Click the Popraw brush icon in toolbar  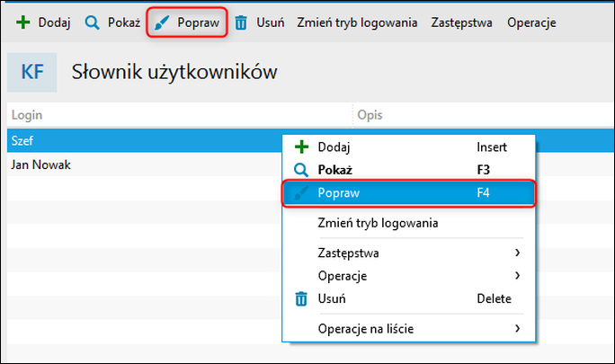point(159,22)
